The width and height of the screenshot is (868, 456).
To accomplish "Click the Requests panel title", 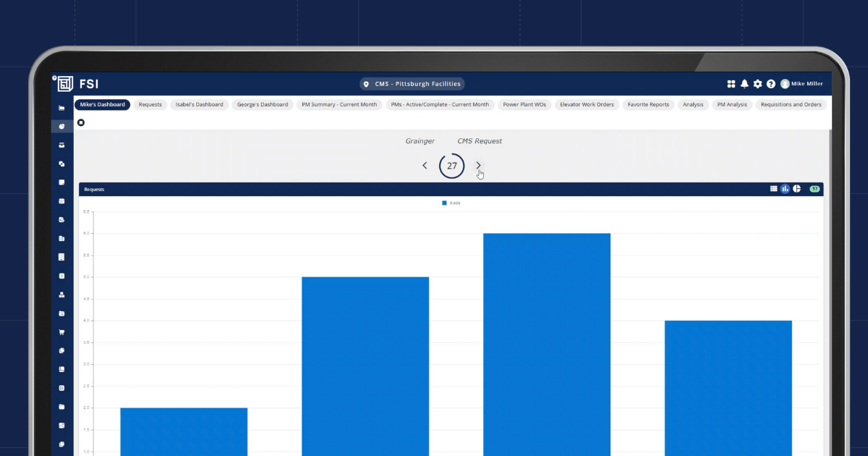I will coord(94,189).
